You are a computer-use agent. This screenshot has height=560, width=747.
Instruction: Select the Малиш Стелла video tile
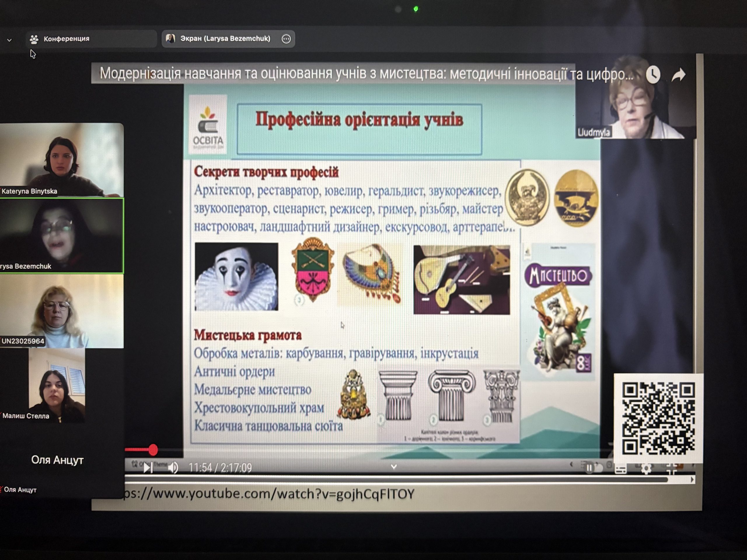[x=57, y=386]
